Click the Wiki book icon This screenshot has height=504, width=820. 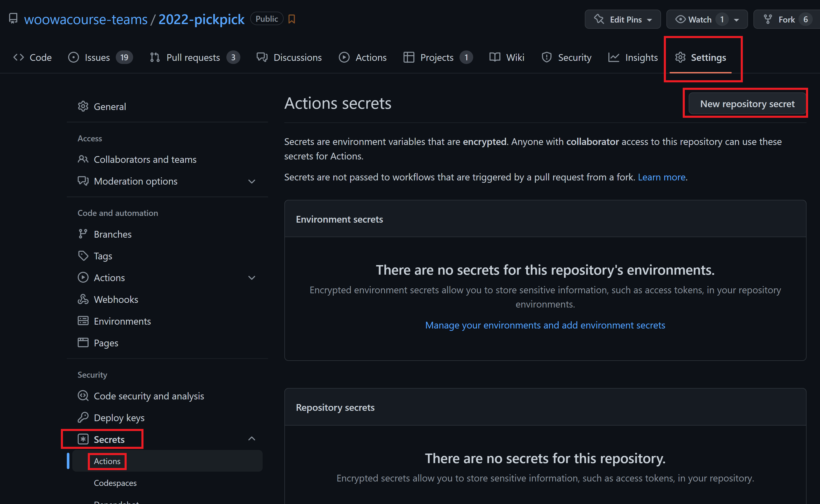click(x=495, y=57)
